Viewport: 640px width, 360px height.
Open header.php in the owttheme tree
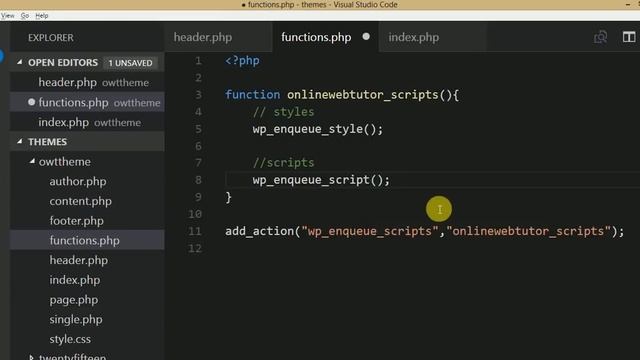pos(78,260)
